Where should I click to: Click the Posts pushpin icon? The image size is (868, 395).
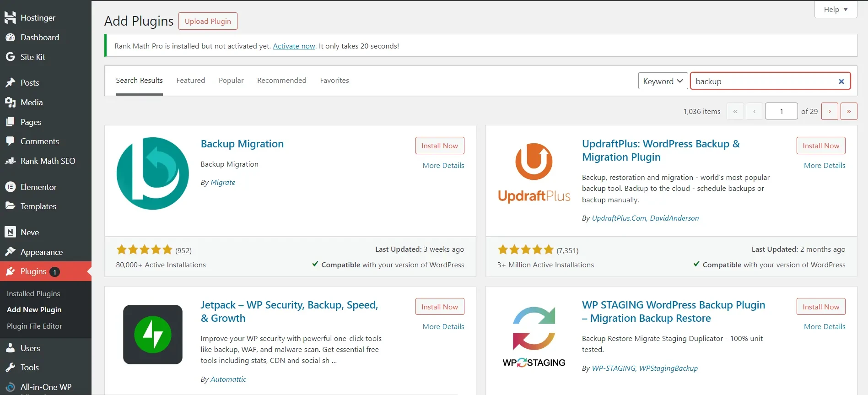coord(10,83)
